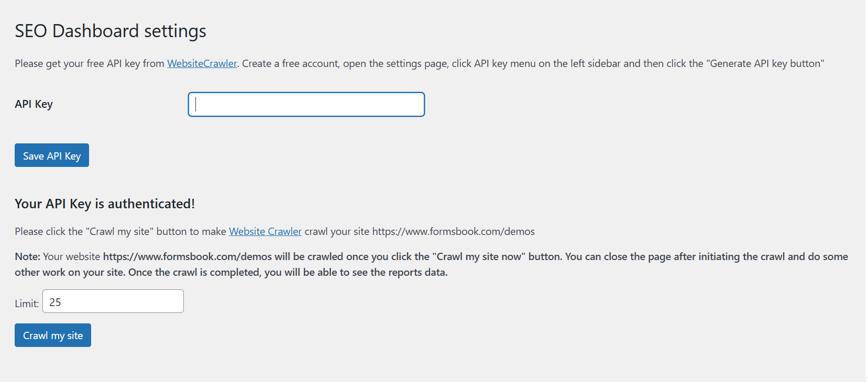The image size is (868, 382).
Task: Click into the API Key input field
Action: point(306,105)
